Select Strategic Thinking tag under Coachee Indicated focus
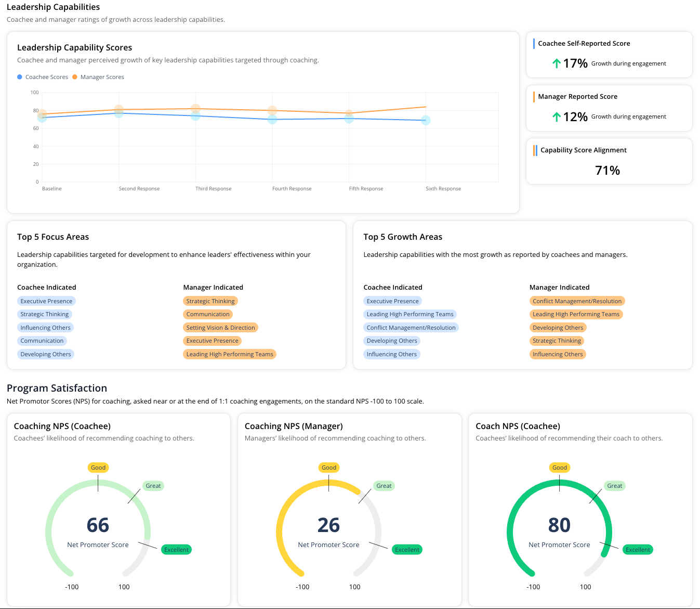This screenshot has width=700, height=609. 44,314
